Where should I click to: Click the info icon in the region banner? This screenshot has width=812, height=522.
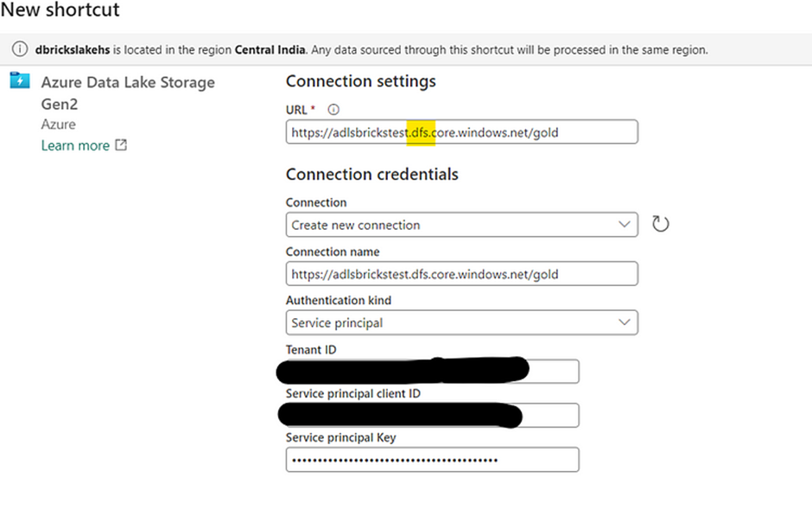coord(19,49)
